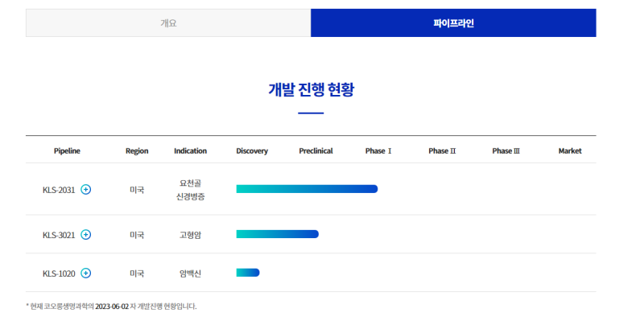
Task: Click the KLS-1020 progress bar
Action: coord(248,273)
